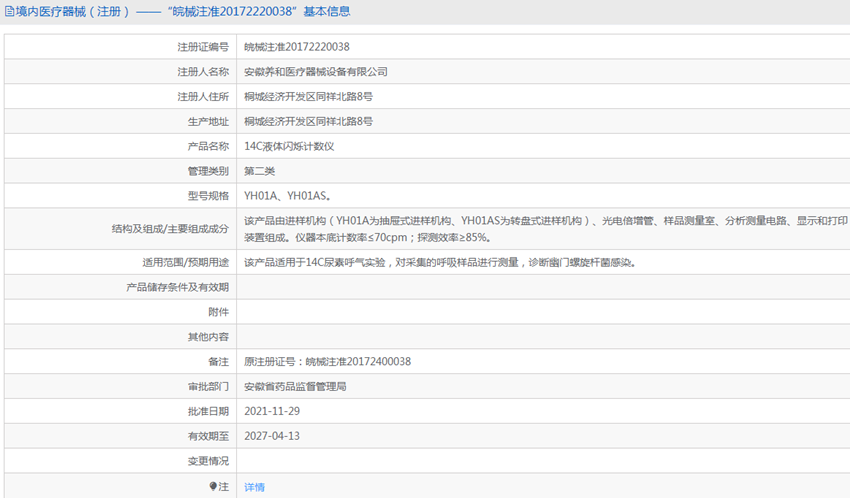This screenshot has height=498, width=850.
Task: Select the company name 安徽养和医疗器械设备有限公司
Action: (315, 72)
